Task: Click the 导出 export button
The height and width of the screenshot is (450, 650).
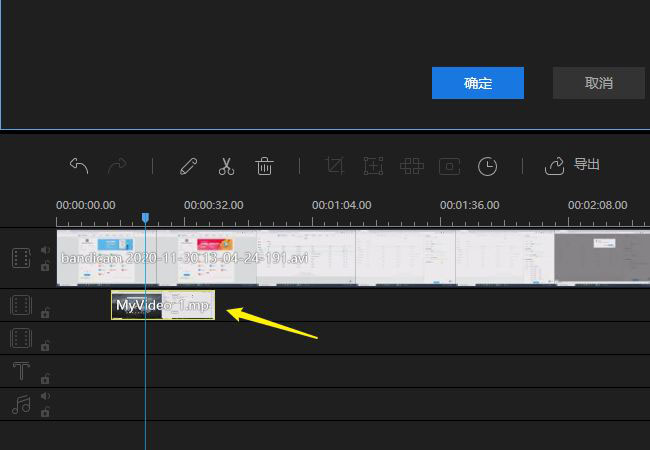Action: [x=572, y=166]
